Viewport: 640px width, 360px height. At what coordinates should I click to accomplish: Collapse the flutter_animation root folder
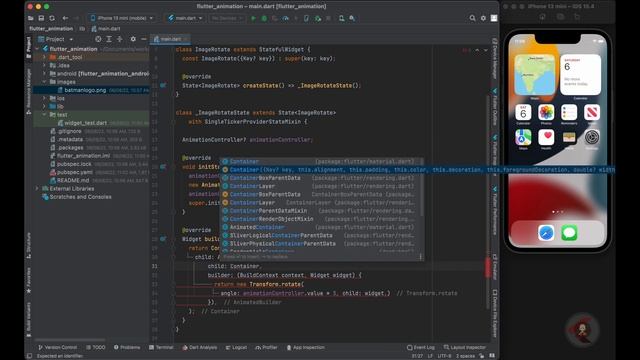tap(37, 49)
